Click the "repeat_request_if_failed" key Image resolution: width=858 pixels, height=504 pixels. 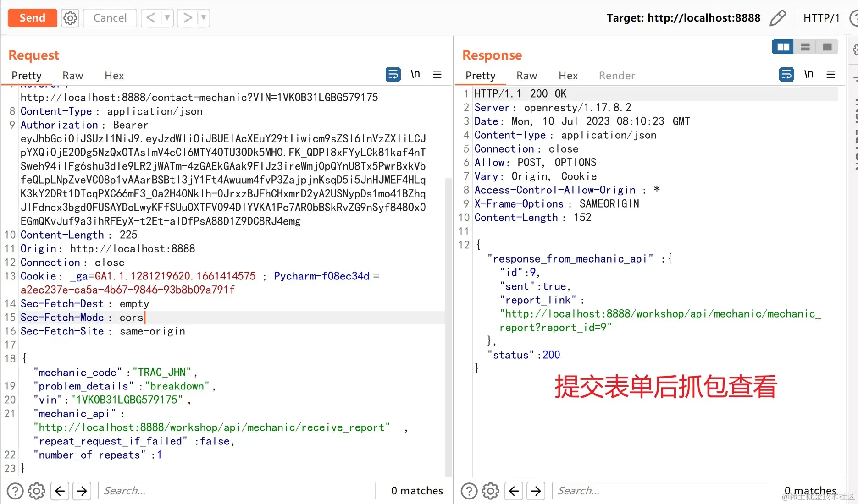click(x=111, y=441)
